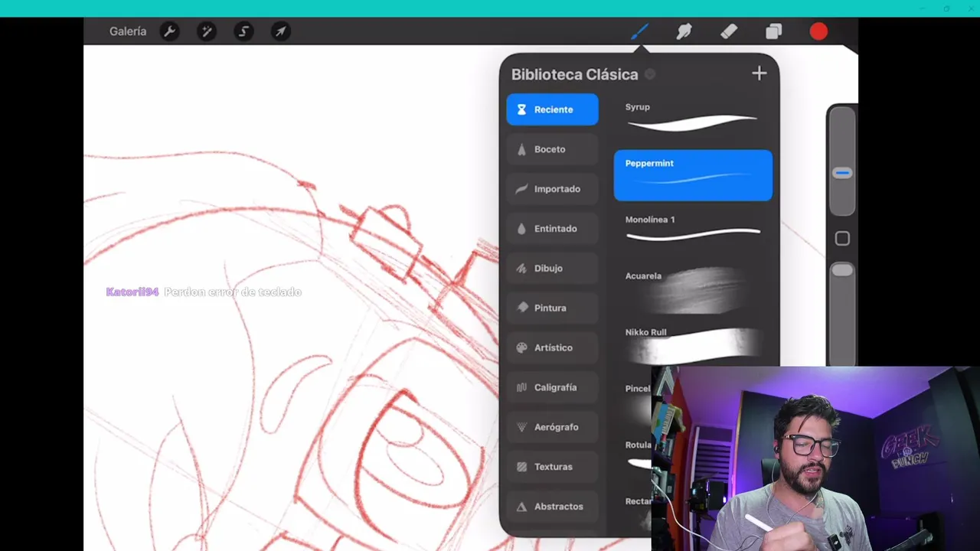980x551 pixels.
Task: Click the calligraphy icon beside Caligrafía
Action: click(521, 387)
